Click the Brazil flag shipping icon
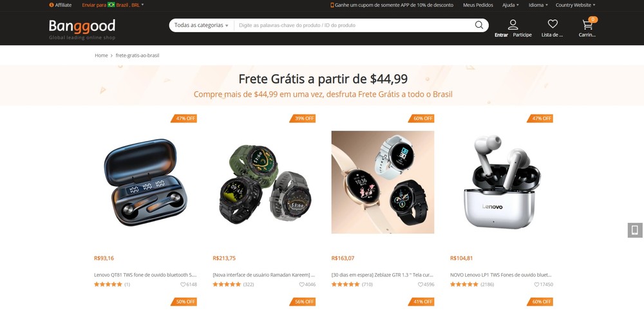This screenshot has height=311, width=644. pyautogui.click(x=111, y=5)
